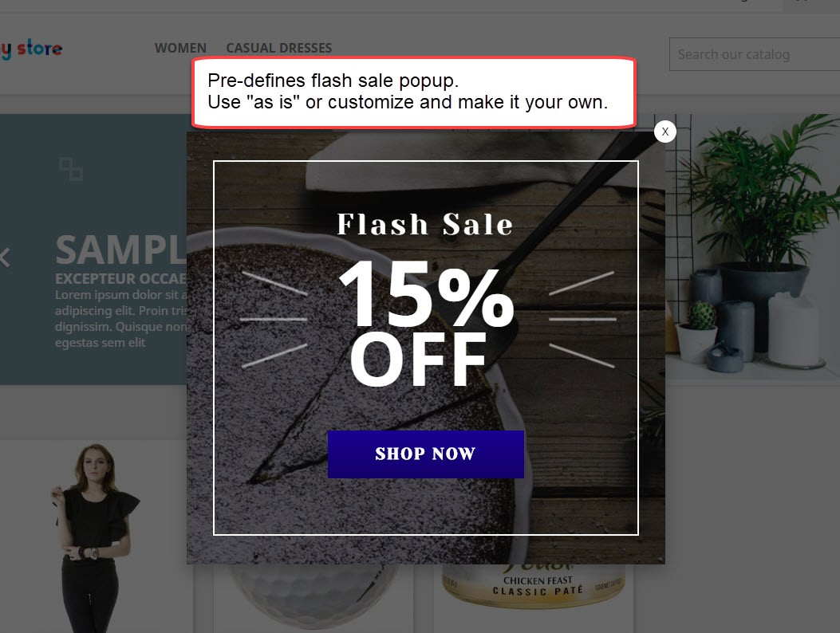Click the 15% OFF text

pyautogui.click(x=427, y=323)
